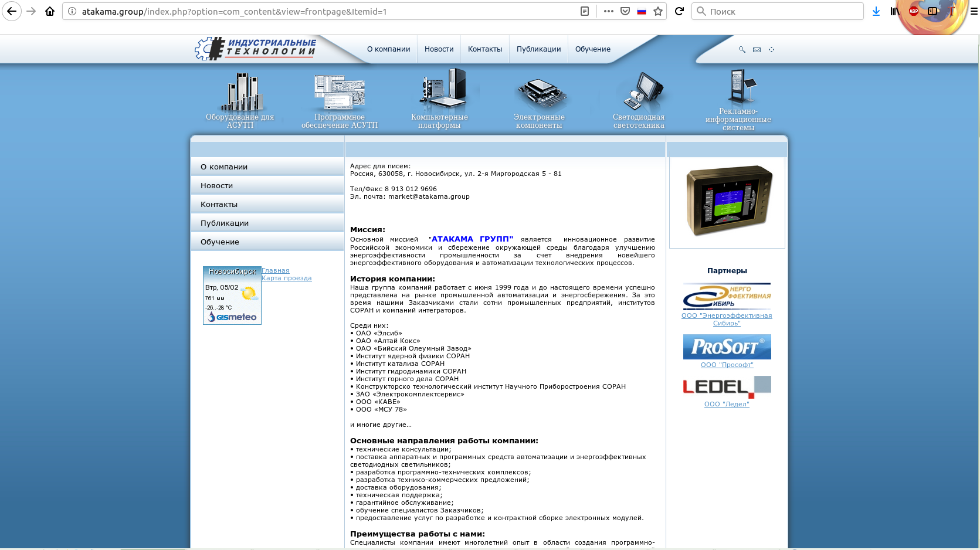Show site information for atakama.group
The width and height of the screenshot is (980, 550).
click(x=72, y=11)
